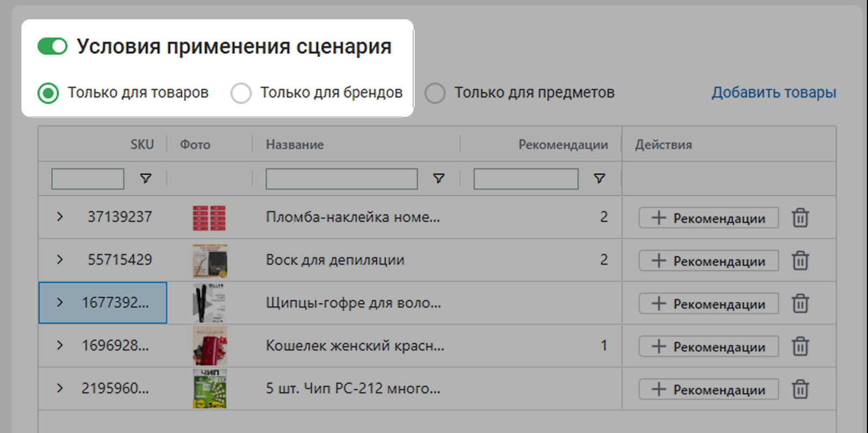Open SKU column filter funnel icon
868x433 pixels.
tap(145, 178)
